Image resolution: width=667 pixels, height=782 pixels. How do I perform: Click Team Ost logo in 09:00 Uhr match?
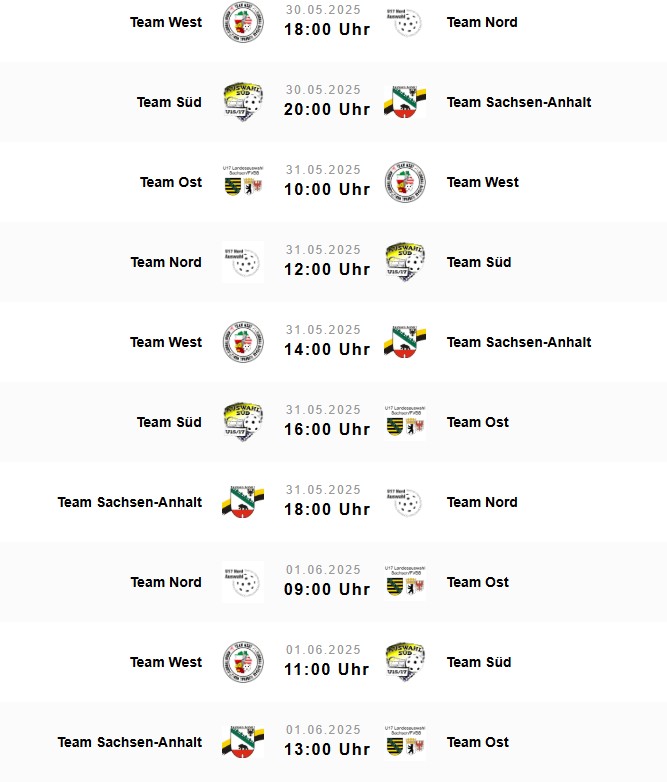click(405, 582)
